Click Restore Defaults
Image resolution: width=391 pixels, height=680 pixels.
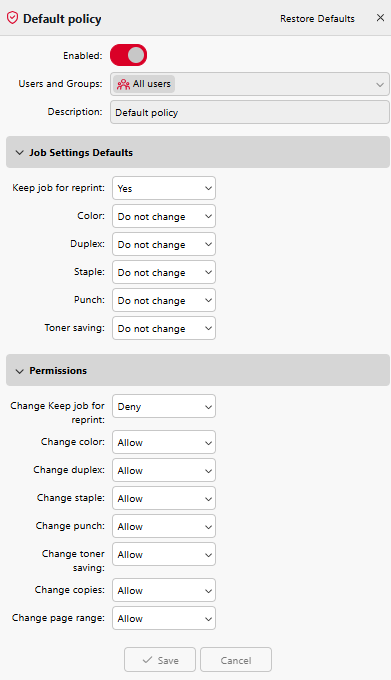[317, 19]
